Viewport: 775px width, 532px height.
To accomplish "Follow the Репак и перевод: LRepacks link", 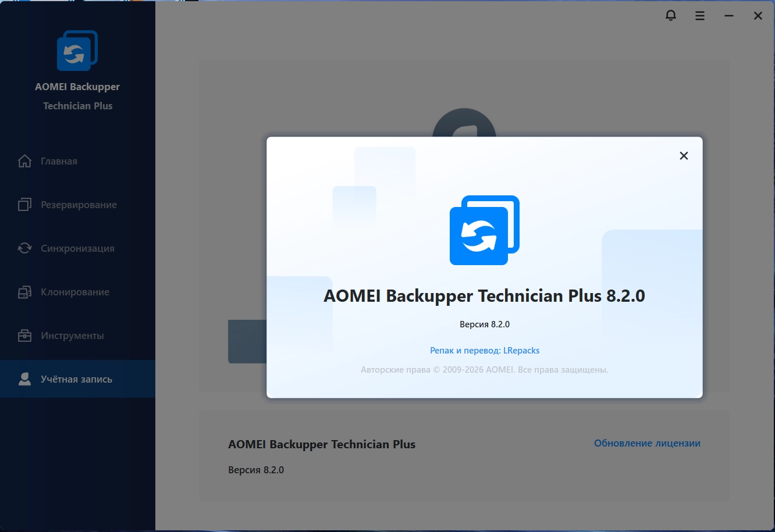I will pyautogui.click(x=485, y=351).
